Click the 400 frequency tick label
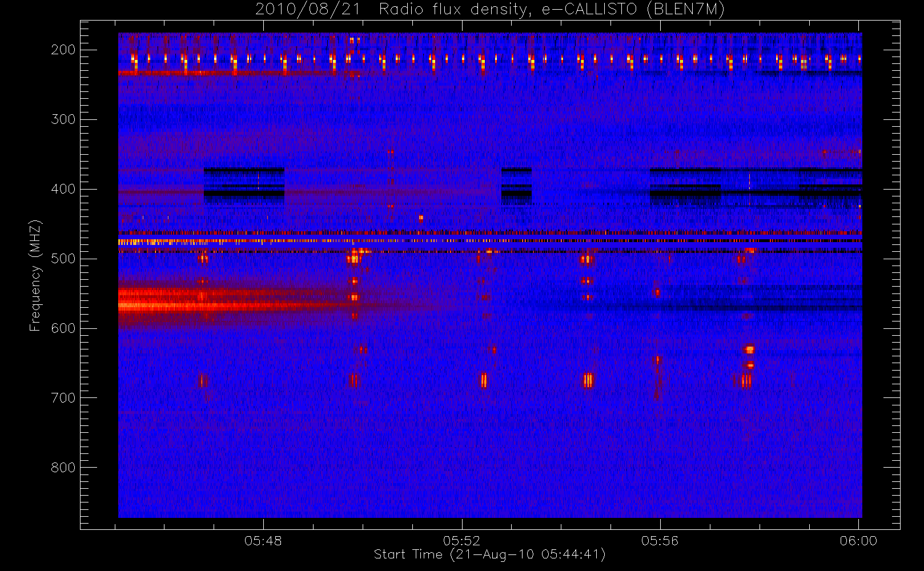This screenshot has width=924, height=571. (63, 189)
